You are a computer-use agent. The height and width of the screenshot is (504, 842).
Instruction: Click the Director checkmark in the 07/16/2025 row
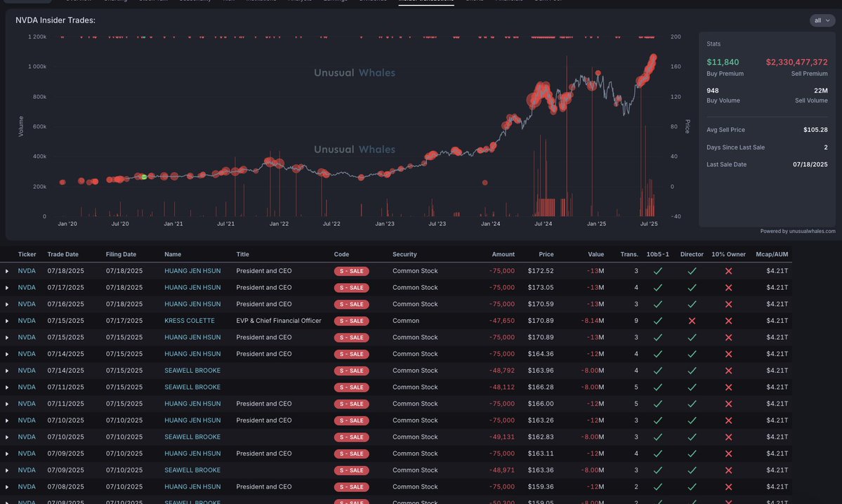692,305
